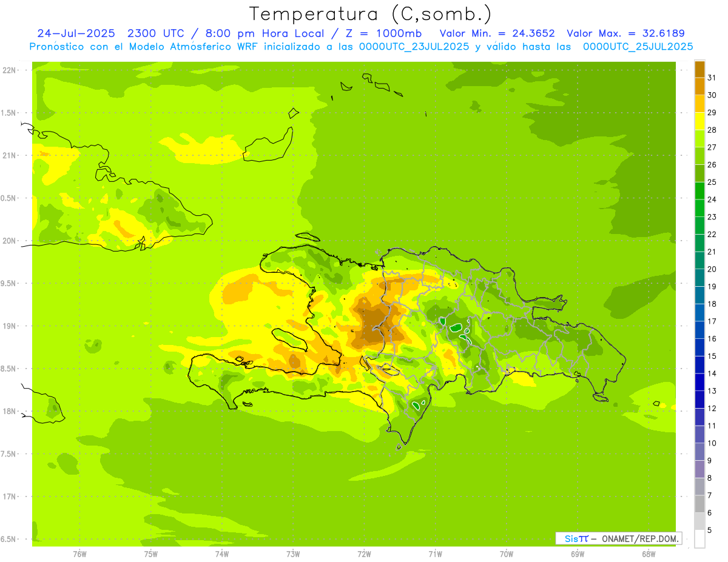Click the '68W' longitude axis label
The width and height of the screenshot is (728, 562).
click(649, 554)
